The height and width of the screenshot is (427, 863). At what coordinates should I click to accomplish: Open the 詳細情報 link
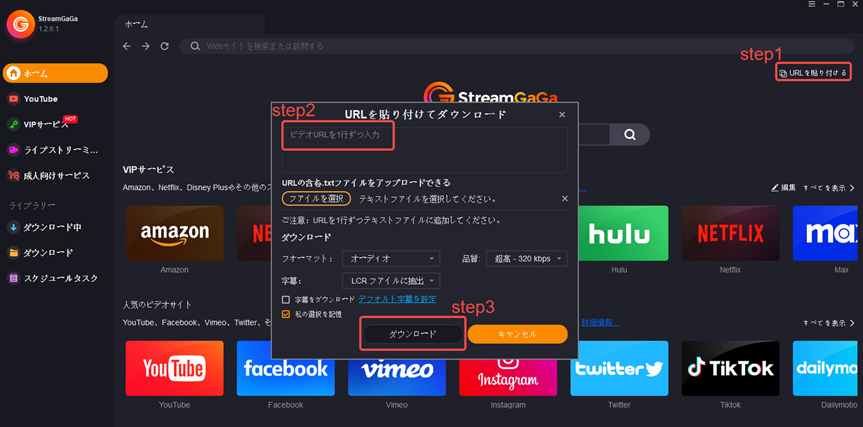click(600, 322)
